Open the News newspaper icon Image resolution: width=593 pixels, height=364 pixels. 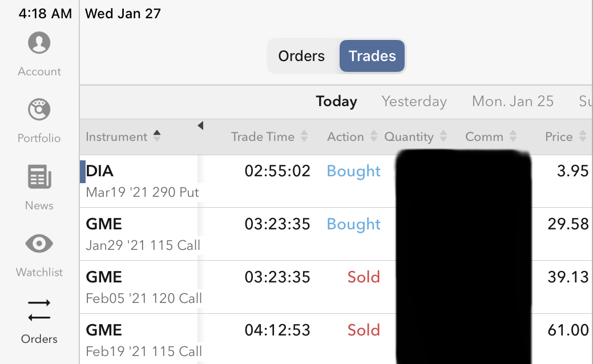[39, 177]
